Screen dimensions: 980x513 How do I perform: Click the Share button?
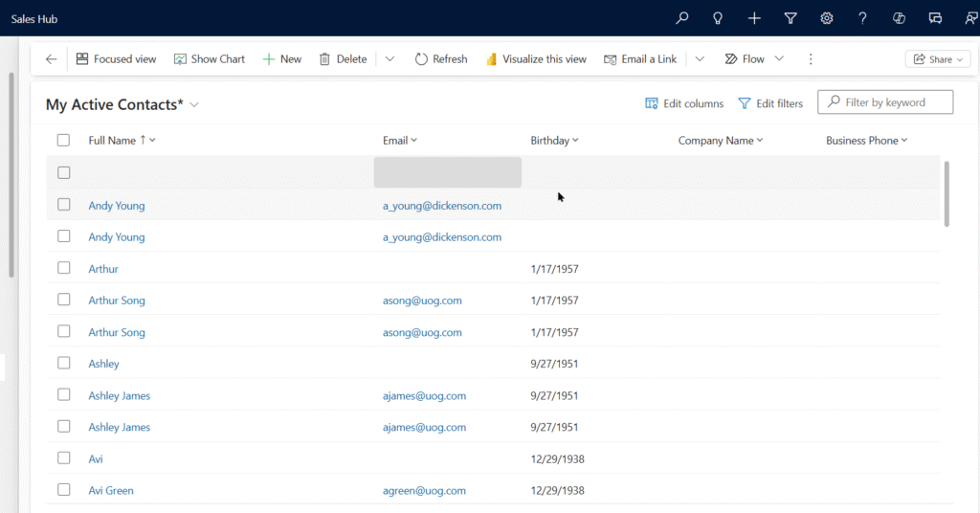coord(938,58)
